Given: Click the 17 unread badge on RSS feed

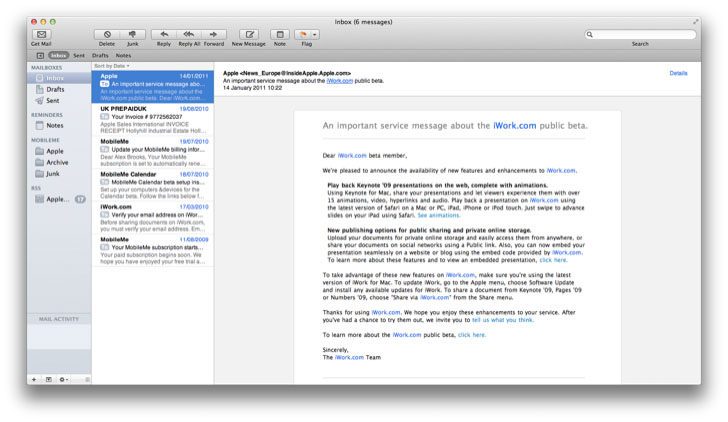Looking at the screenshot, I should pos(80,199).
